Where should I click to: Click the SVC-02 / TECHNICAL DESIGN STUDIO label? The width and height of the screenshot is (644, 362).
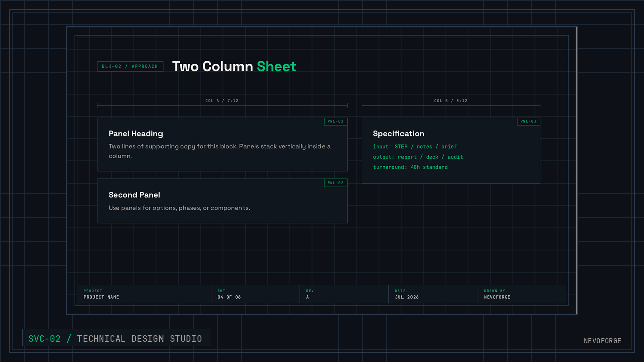(x=116, y=338)
